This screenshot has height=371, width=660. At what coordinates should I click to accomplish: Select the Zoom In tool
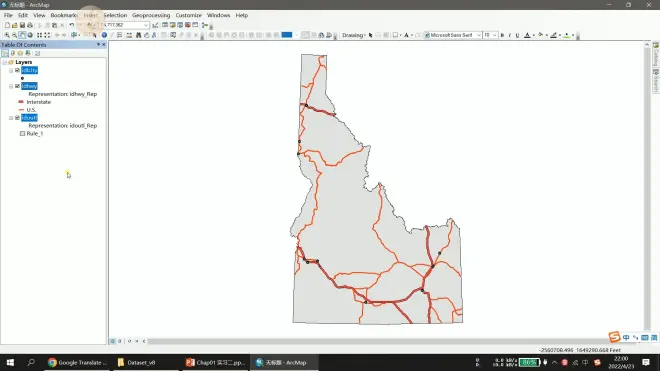[x=7, y=35]
